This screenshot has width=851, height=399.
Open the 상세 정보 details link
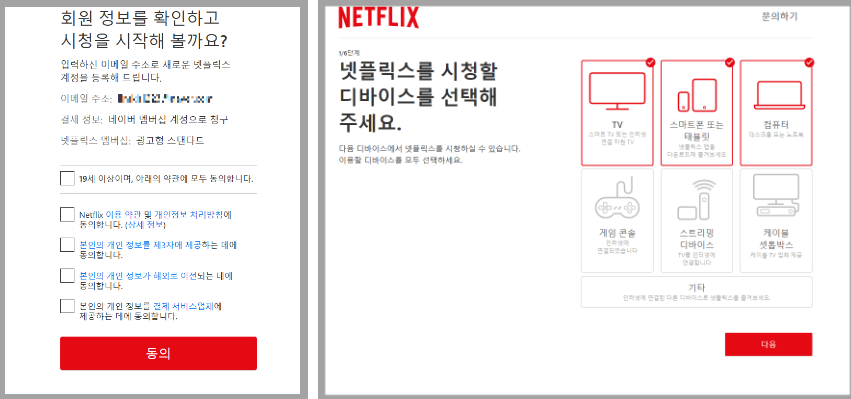(145, 224)
